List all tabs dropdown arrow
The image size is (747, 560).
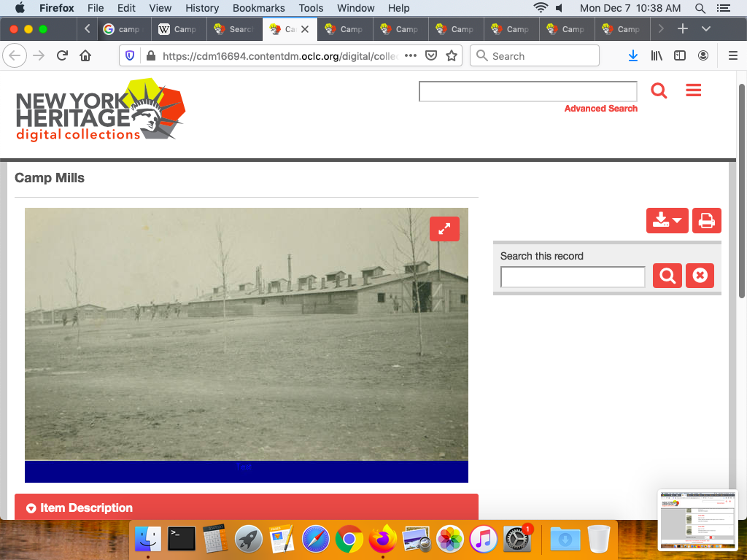click(x=705, y=29)
